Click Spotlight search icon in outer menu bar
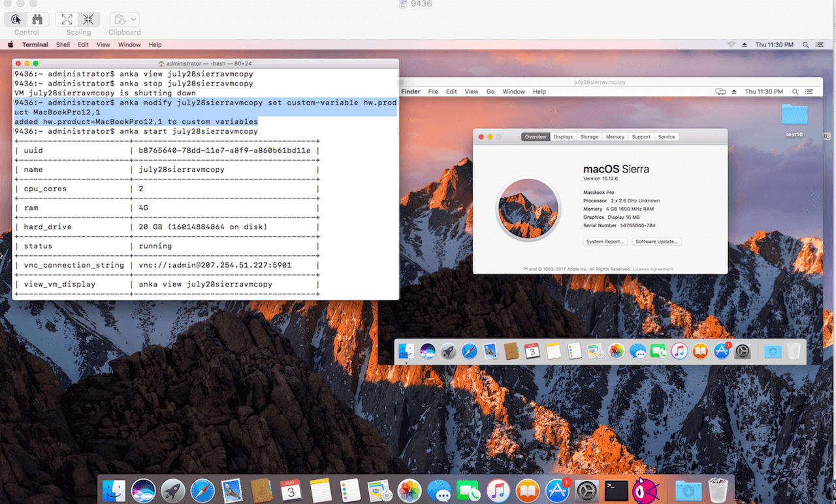 pos(805,44)
